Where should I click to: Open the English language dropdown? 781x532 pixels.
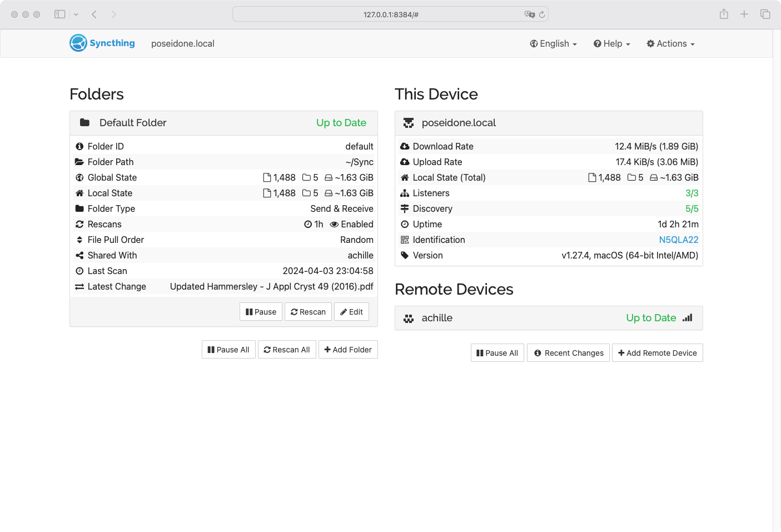(x=553, y=43)
